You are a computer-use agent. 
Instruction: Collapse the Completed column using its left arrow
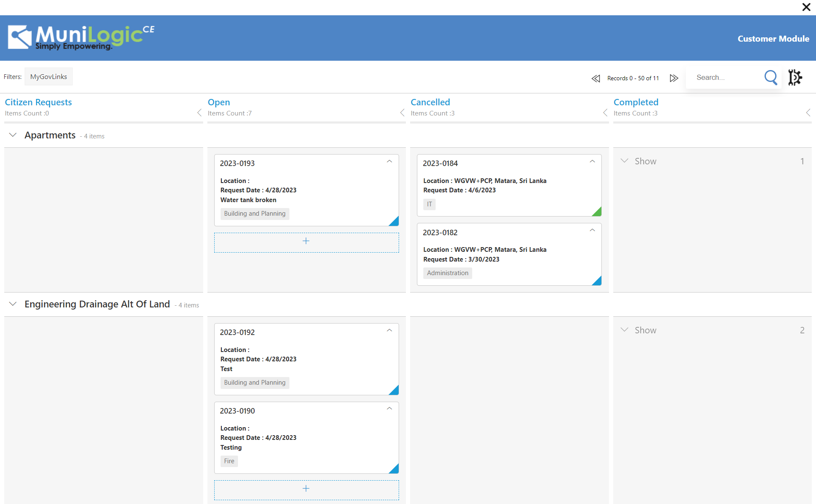(x=808, y=113)
